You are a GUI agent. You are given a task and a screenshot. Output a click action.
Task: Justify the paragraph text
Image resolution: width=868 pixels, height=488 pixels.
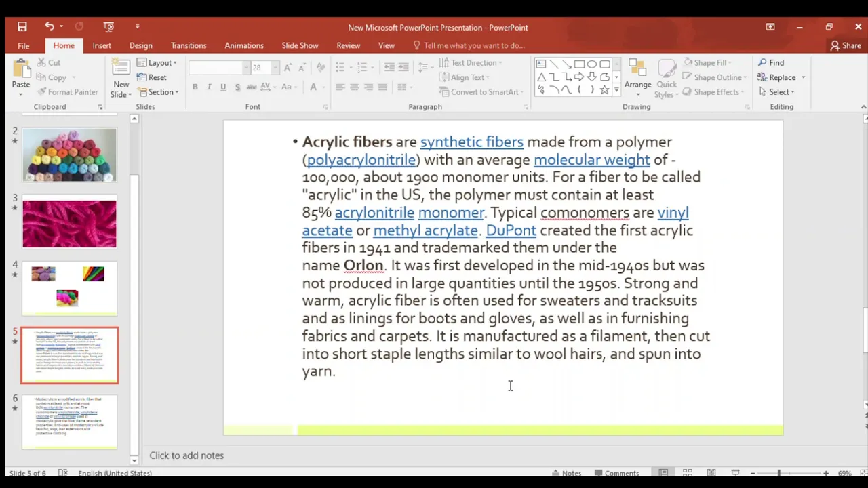click(383, 87)
